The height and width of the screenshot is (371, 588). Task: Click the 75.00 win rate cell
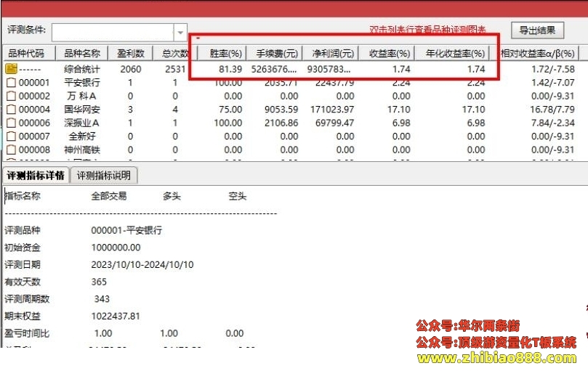pos(230,110)
